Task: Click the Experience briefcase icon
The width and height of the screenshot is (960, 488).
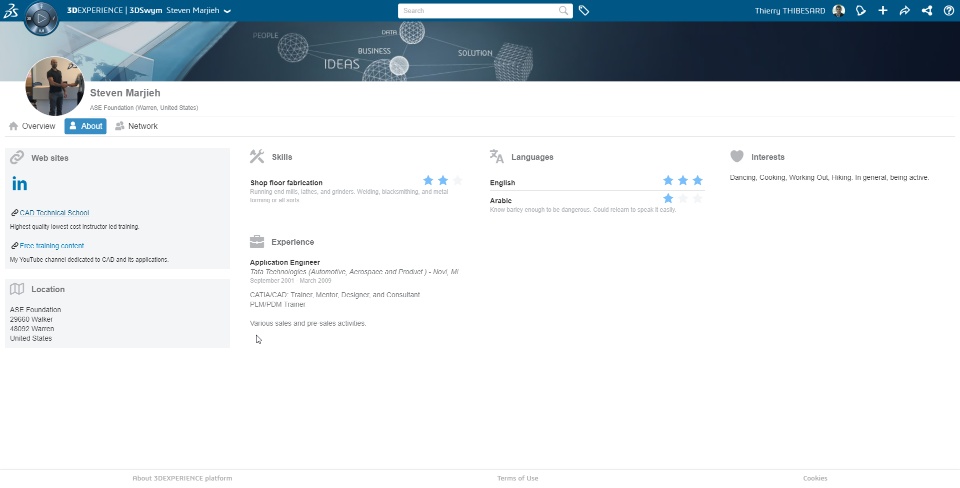Action: [257, 241]
